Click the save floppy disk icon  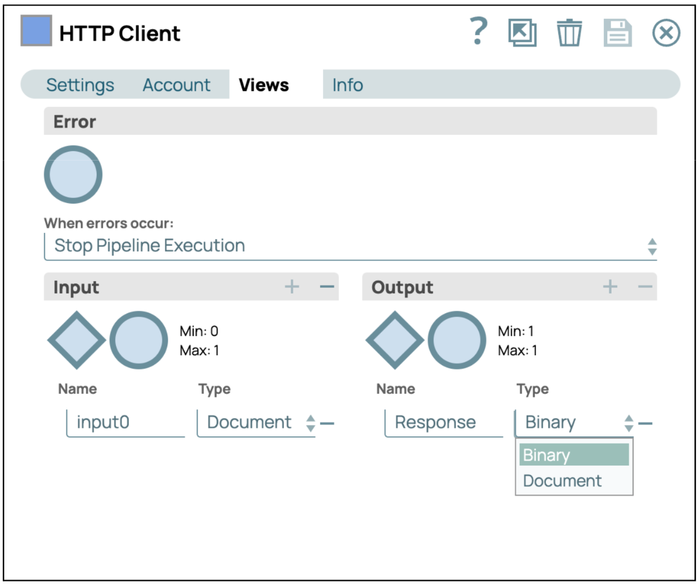click(617, 33)
